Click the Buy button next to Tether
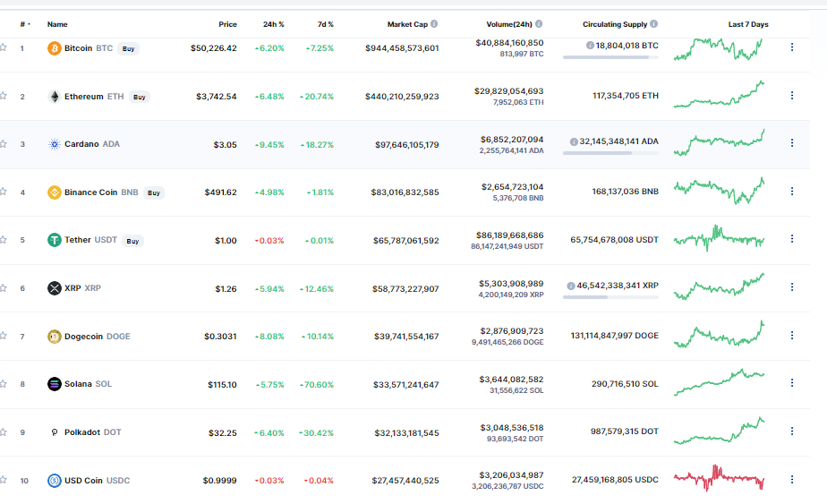 point(132,241)
